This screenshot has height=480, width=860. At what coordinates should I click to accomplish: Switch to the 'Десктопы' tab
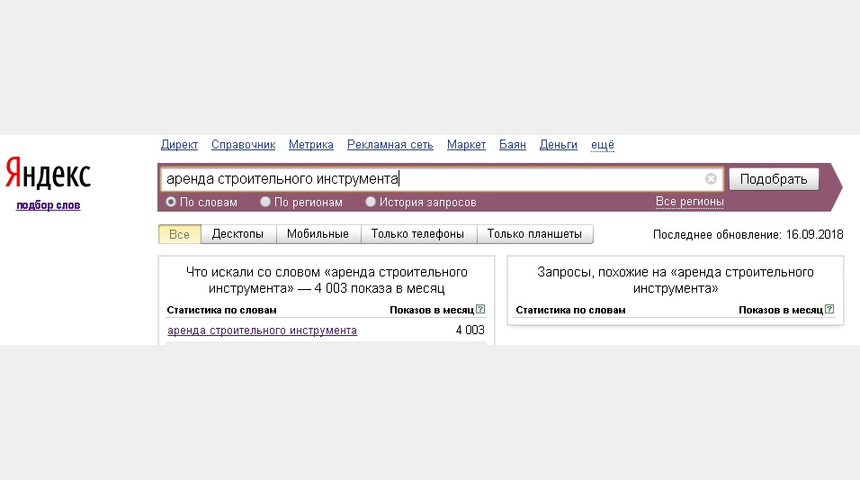point(237,234)
